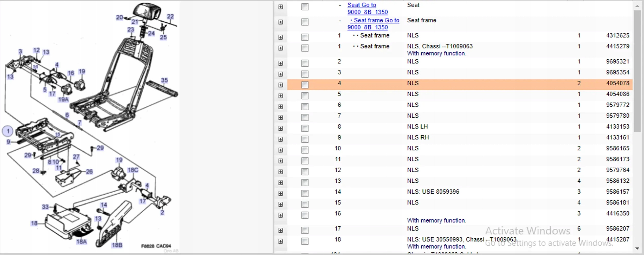This screenshot has height=255, width=644.
Task: Click part number 4133161
Action: 618,138
